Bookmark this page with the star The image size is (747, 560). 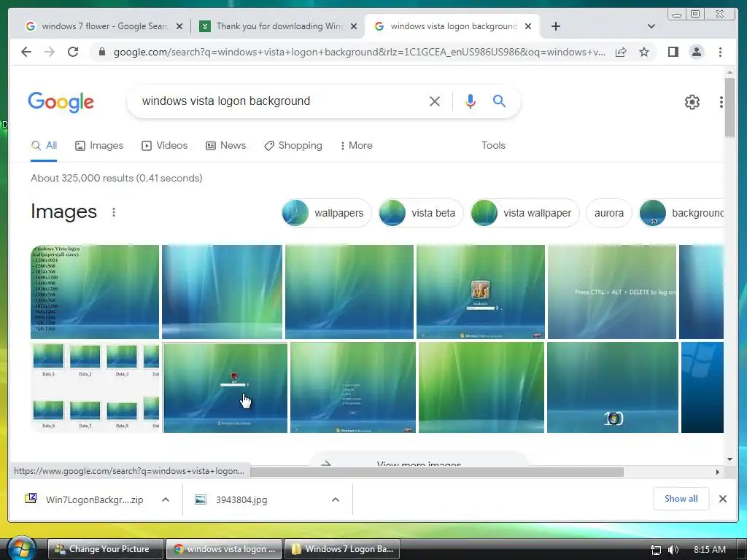pos(644,52)
